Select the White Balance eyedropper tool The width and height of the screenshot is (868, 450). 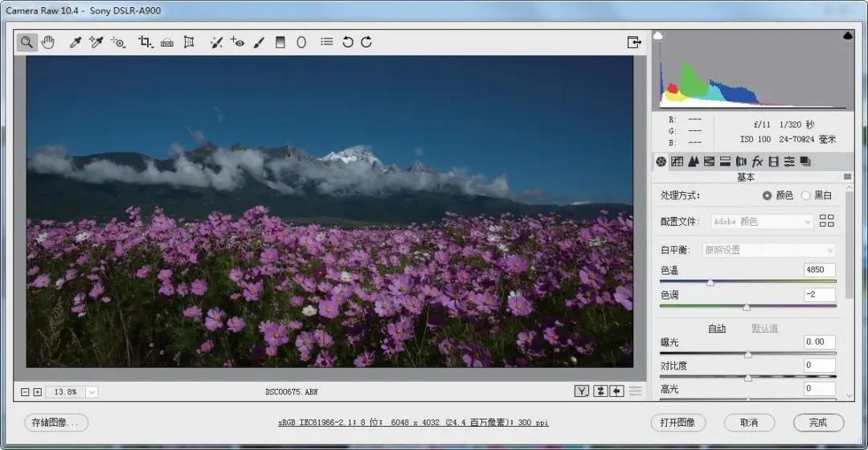click(x=76, y=42)
